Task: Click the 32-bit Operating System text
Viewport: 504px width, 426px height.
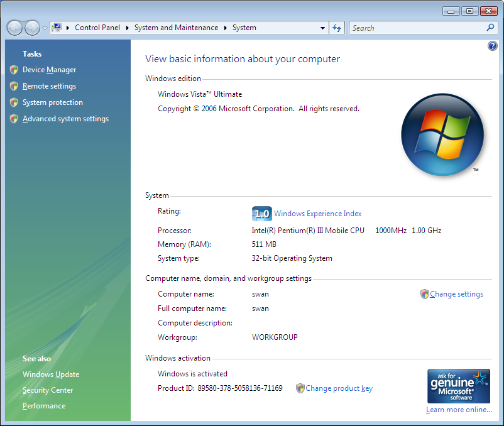Action: pyautogui.click(x=292, y=258)
